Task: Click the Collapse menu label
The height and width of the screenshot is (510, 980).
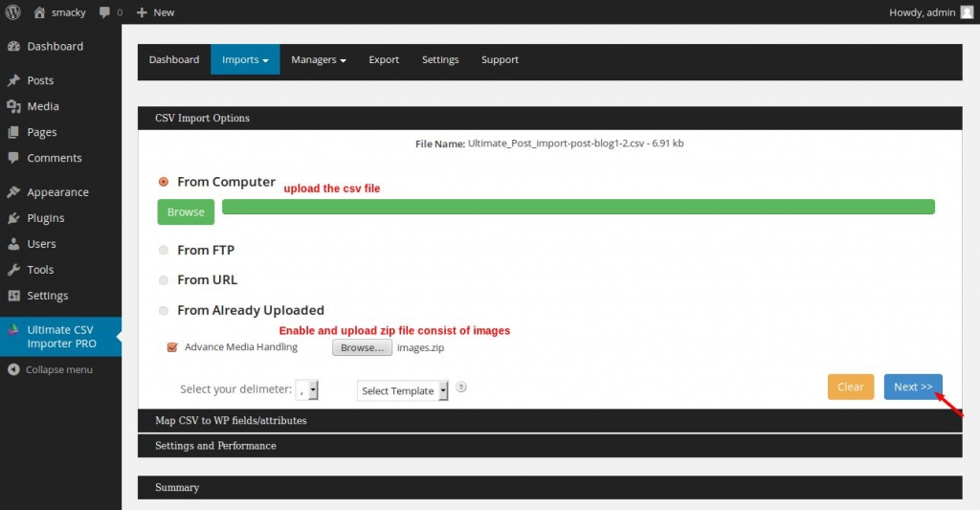Action: click(59, 369)
